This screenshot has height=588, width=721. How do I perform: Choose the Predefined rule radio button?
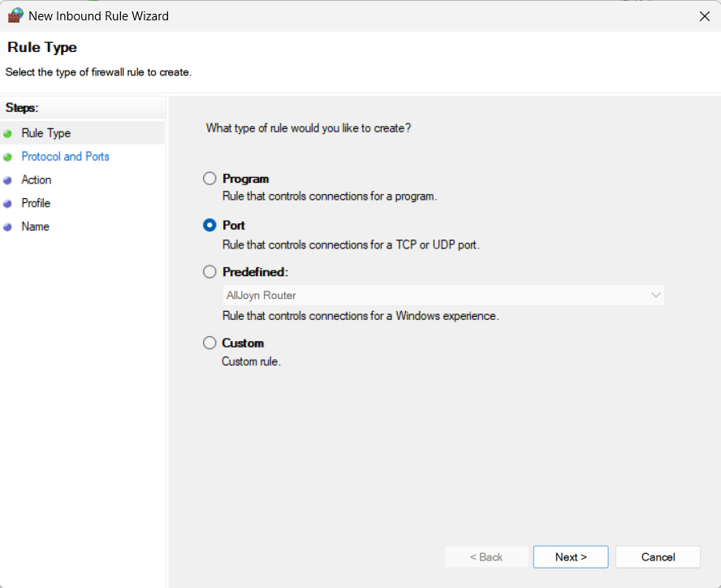[x=209, y=272]
